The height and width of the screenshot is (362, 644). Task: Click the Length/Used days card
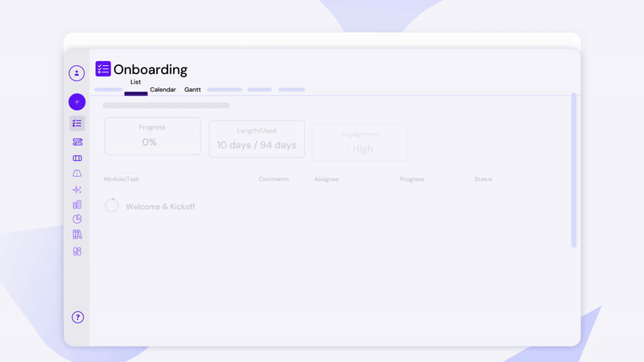[x=257, y=139]
